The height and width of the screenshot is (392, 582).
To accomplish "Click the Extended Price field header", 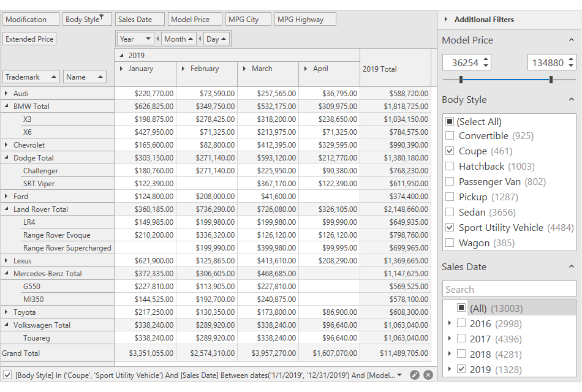I will [29, 39].
